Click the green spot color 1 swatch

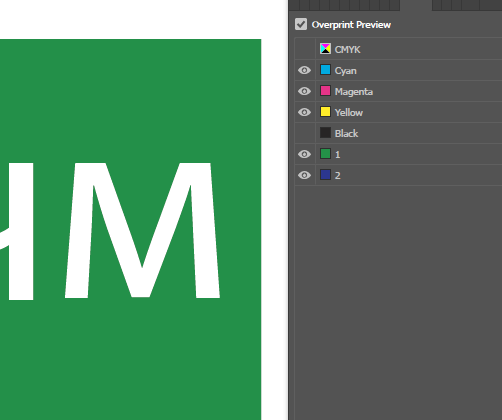(x=325, y=154)
